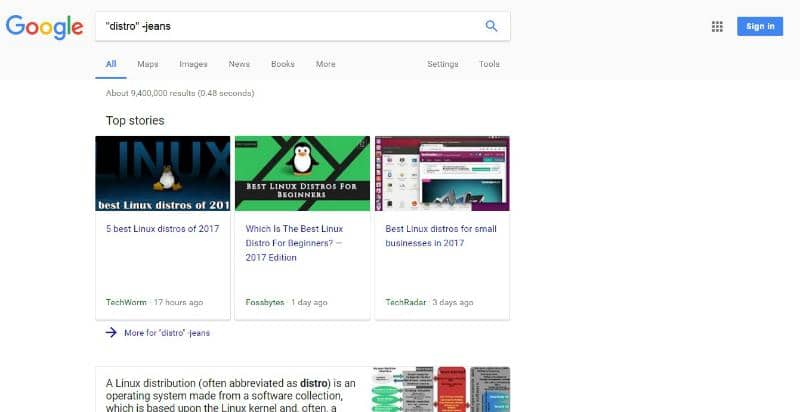Select the All tab
This screenshot has height=412, width=800.
click(x=111, y=64)
